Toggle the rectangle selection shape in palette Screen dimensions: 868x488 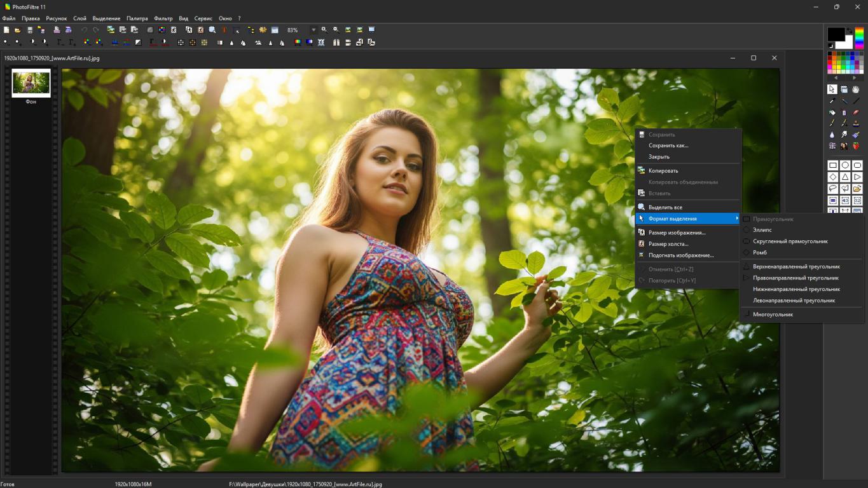tap(832, 165)
